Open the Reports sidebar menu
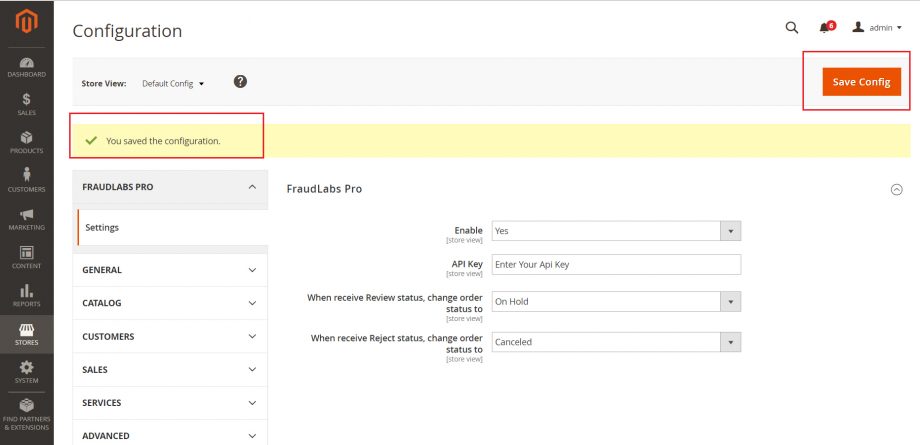 click(26, 295)
